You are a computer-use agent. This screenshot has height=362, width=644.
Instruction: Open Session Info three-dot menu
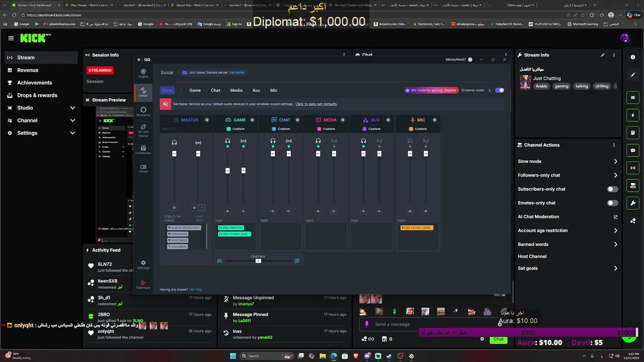pyautogui.click(x=344, y=55)
